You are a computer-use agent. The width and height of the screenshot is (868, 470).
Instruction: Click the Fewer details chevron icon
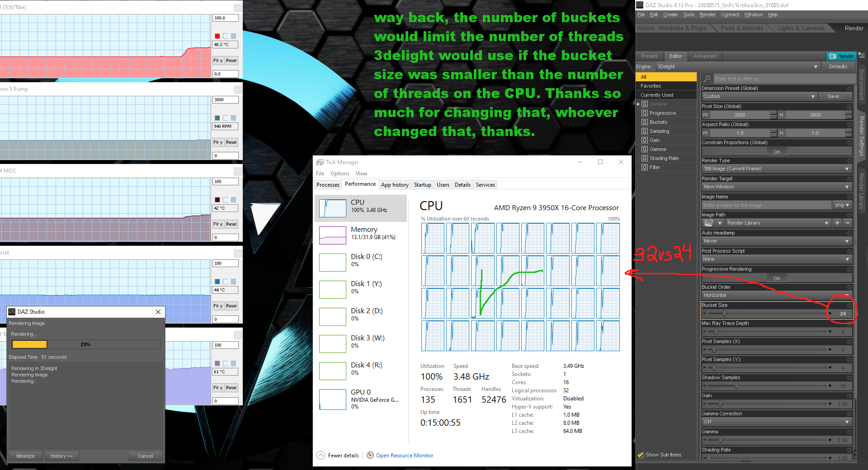321,455
